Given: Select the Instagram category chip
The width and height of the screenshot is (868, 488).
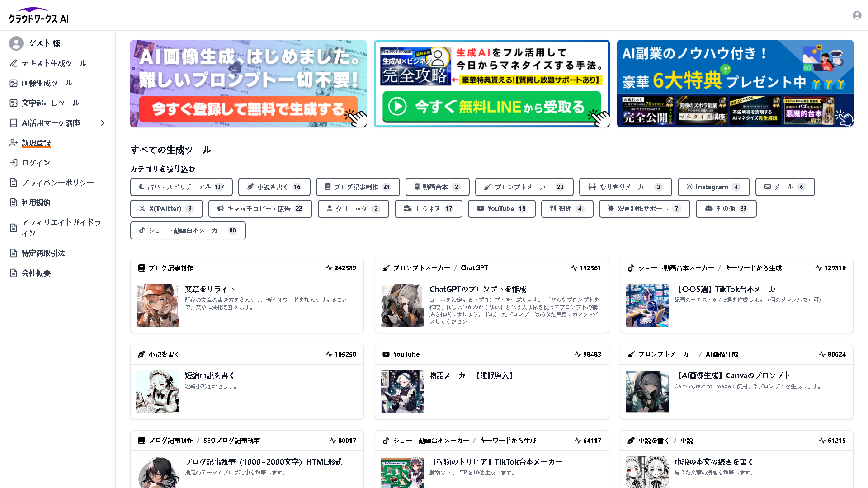Looking at the screenshot, I should 713,187.
